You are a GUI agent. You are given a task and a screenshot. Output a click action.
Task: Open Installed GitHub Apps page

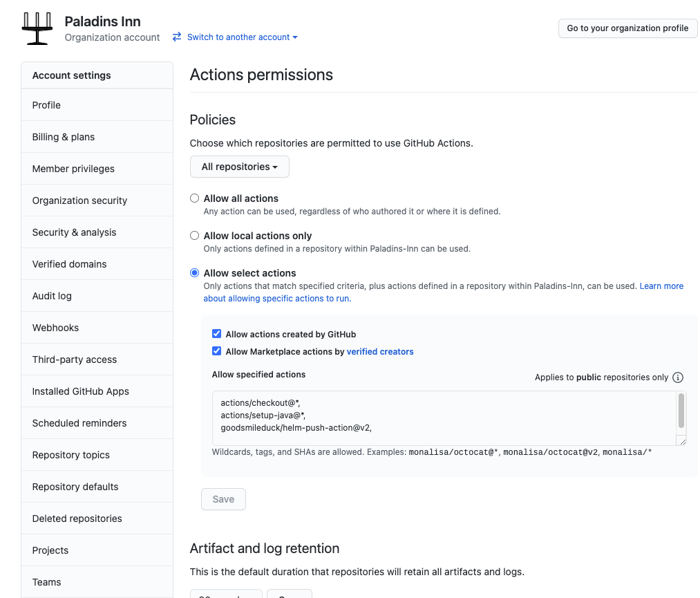point(97,391)
